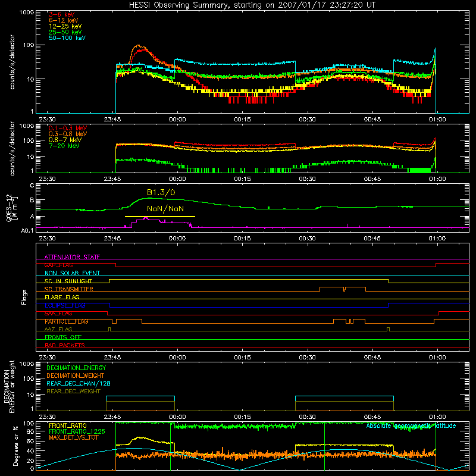Select the FLARE_FLAG label
The width and height of the screenshot is (476, 476).
coord(62,297)
